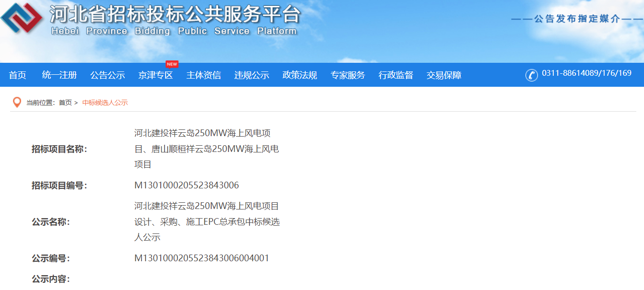Select the 政策法规 policy menu
Viewport: 644px width, 290px height.
pos(299,75)
